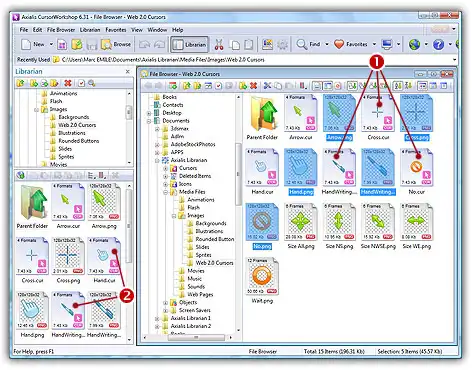This screenshot has width=472, height=370.
Task: Click the Recently Used label
Action: coord(33,60)
